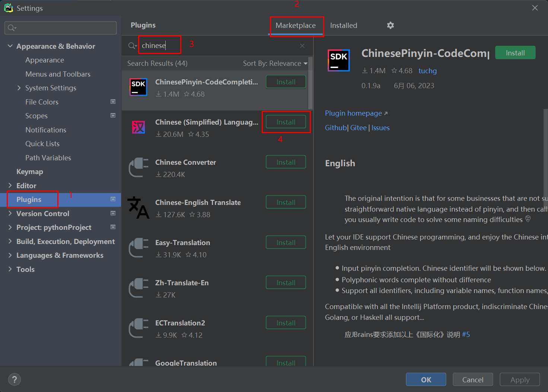This screenshot has width=548, height=392.
Task: Open the Sort By Relevance dropdown
Action: [275, 64]
